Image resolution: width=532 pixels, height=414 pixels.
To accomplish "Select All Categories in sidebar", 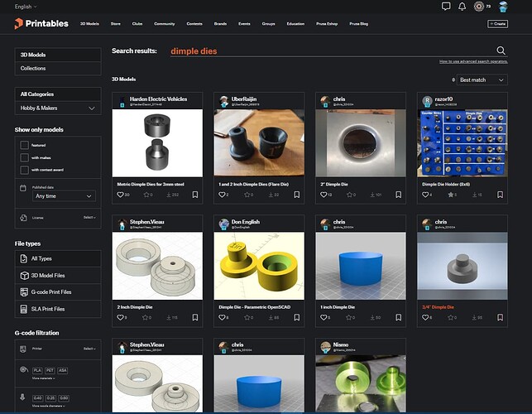I will (x=58, y=94).
